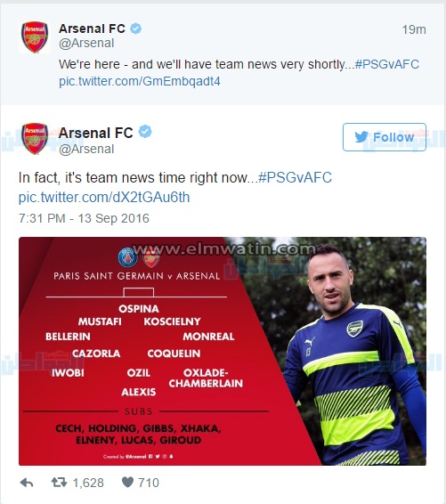The image size is (446, 504).
Task: Open the #PSGvAFC hashtag in top tweet
Action: pyautogui.click(x=387, y=64)
